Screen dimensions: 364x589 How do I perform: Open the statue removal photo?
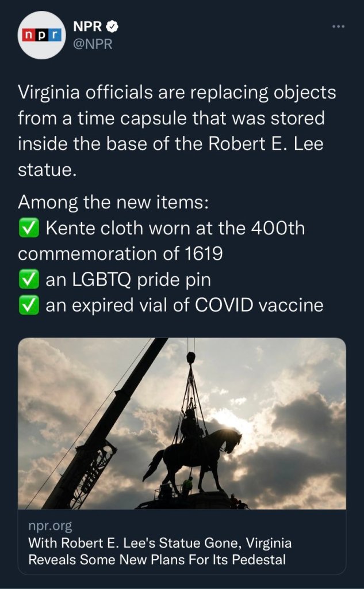182,423
